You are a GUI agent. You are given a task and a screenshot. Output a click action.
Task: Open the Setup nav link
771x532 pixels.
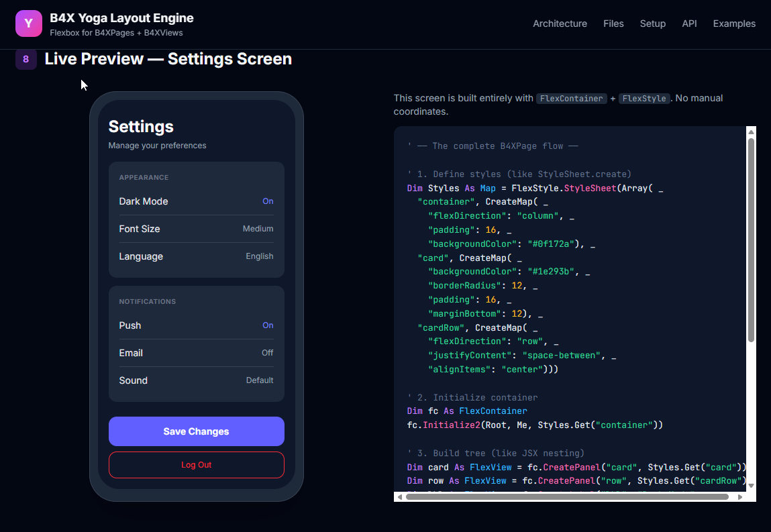coord(652,23)
